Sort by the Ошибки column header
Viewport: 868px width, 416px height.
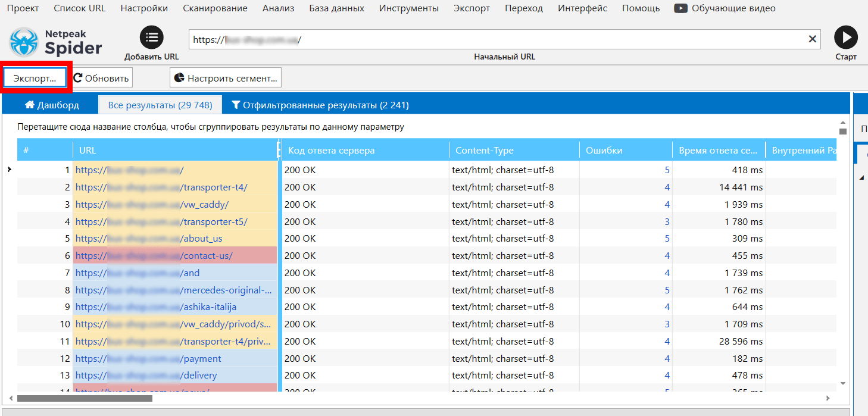pyautogui.click(x=626, y=150)
